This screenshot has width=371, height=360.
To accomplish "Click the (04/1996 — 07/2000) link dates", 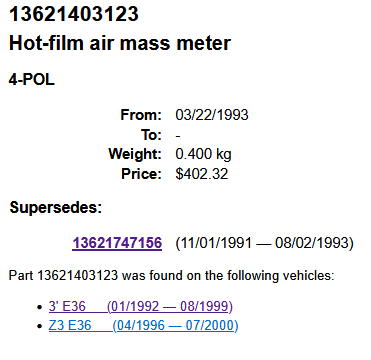I will click(x=175, y=326).
